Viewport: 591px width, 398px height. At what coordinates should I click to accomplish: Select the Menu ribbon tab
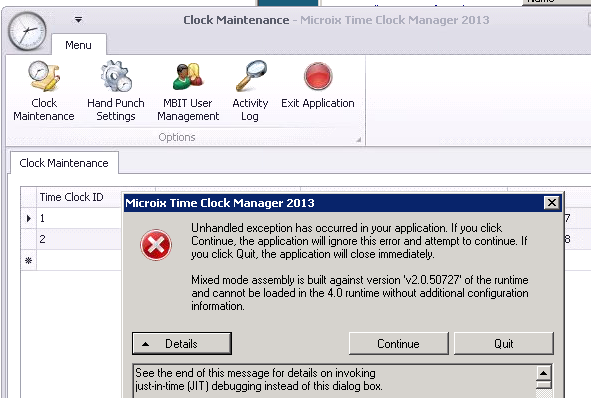coord(78,45)
